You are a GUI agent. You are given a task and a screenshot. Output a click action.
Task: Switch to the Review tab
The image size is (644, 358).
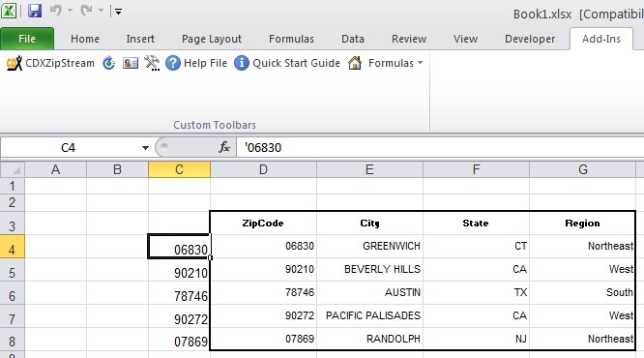click(409, 39)
